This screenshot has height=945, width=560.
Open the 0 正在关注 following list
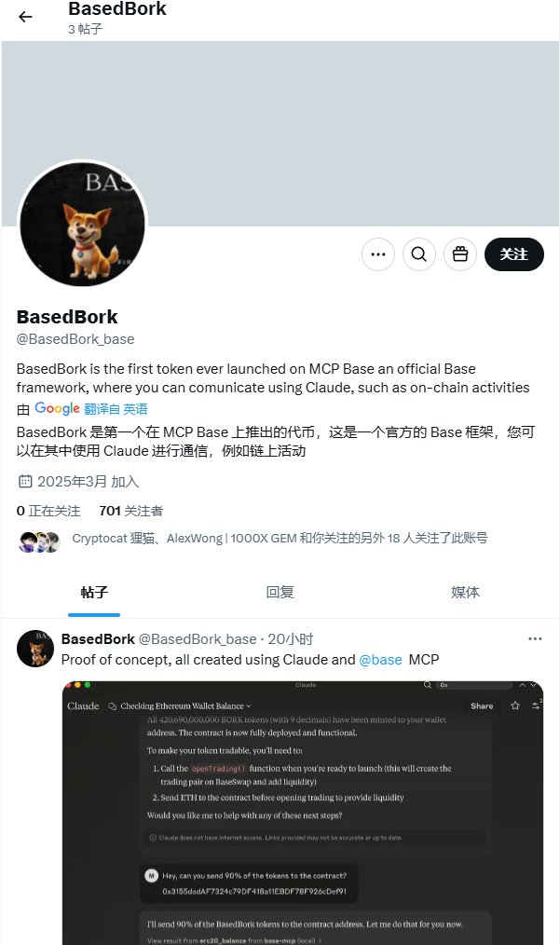(48, 511)
